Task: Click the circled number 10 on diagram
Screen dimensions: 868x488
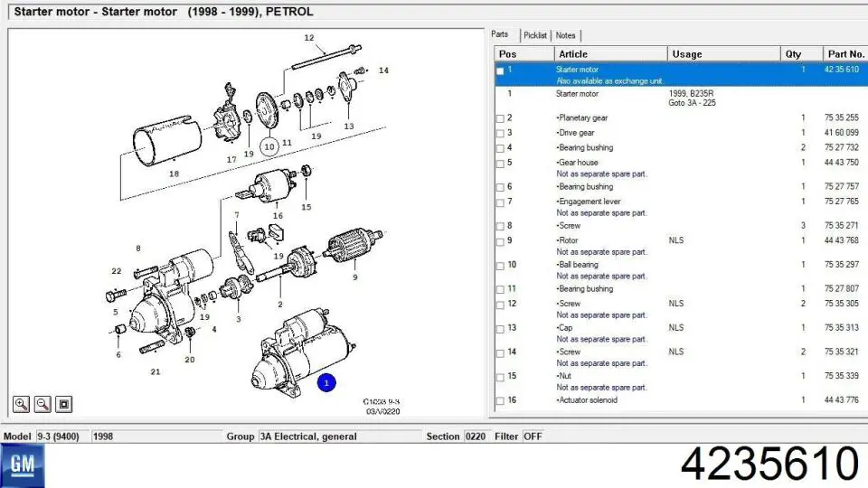Action: pos(269,146)
